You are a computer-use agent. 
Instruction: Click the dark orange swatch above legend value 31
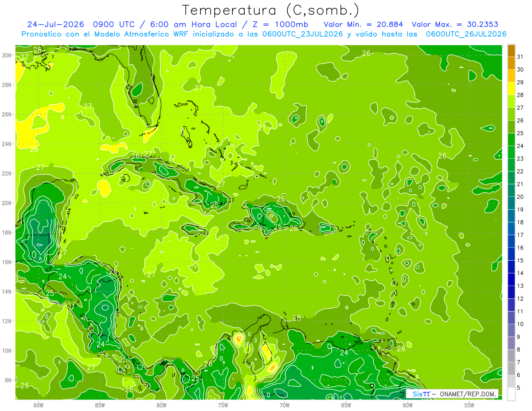pyautogui.click(x=511, y=51)
